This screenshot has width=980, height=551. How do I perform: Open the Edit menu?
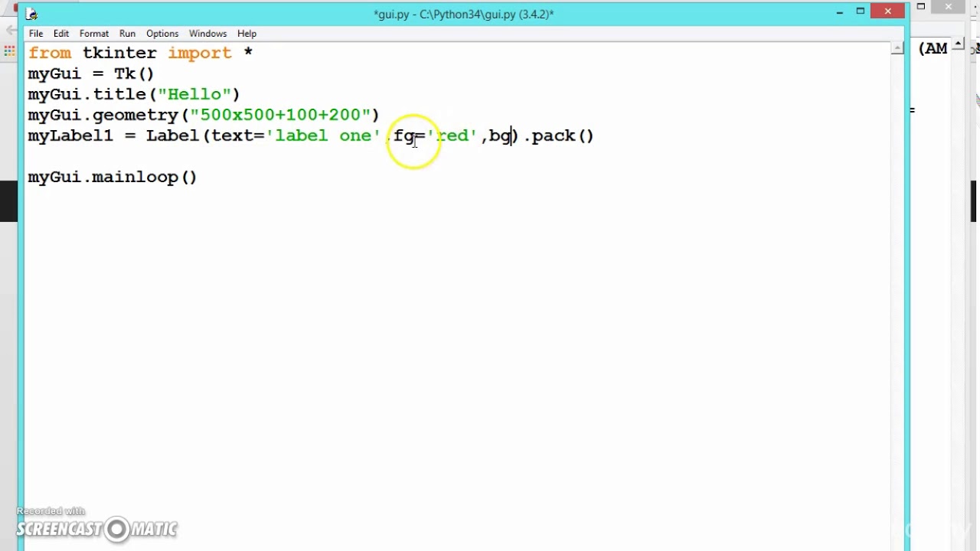tap(61, 34)
